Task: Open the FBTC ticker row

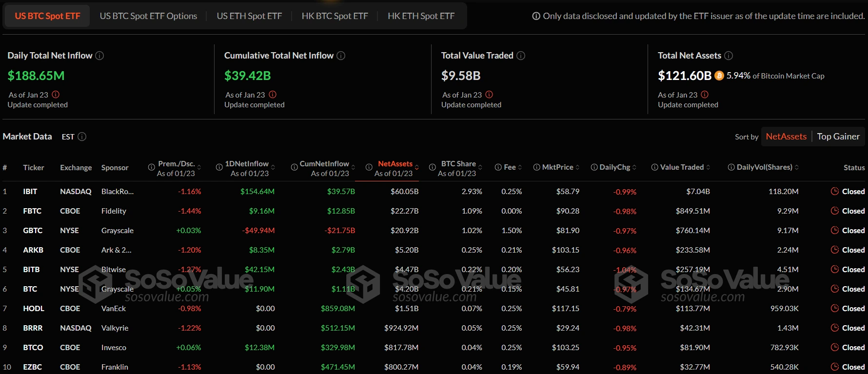Action: 434,211
